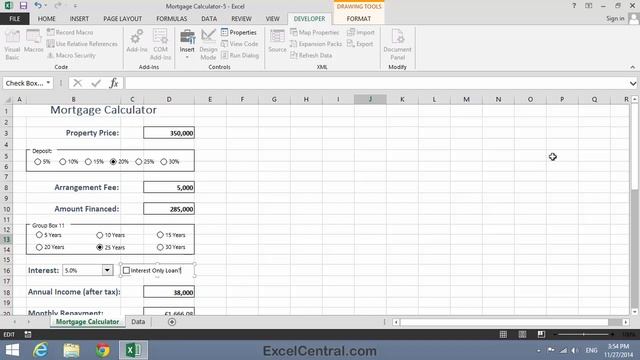Open COM Add-Ins dialog
This screenshot has width=640, height=360.
(160, 44)
